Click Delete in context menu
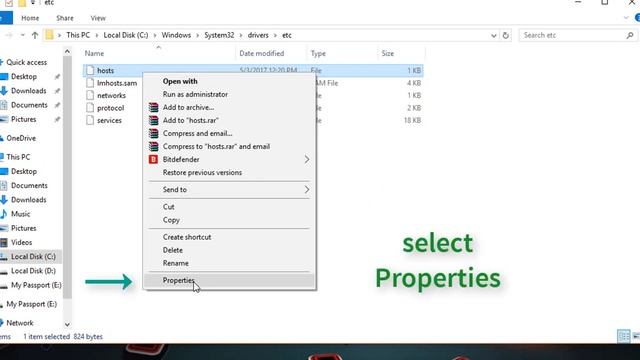Viewport: 640px width, 360px height. click(173, 250)
